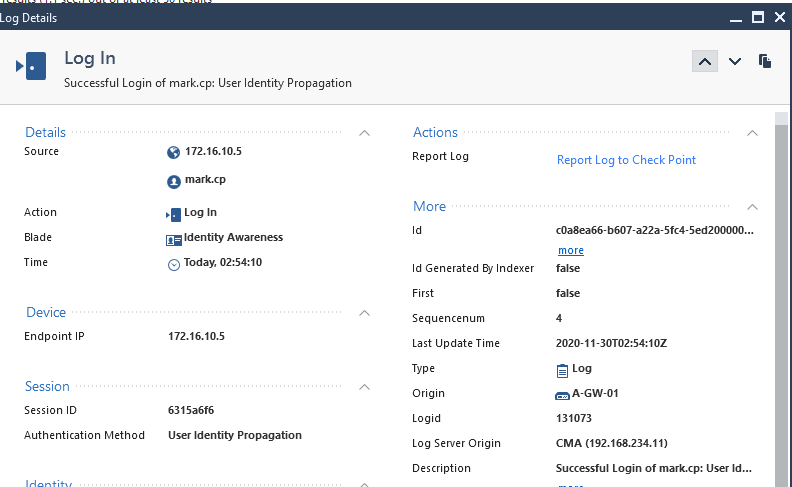Image resolution: width=792 pixels, height=487 pixels.
Task: Click the Identity Awareness blade icon
Action: 174,238
